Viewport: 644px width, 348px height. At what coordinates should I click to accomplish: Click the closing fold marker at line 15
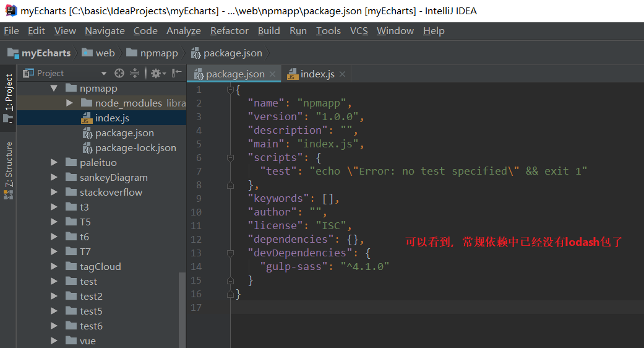[230, 281]
